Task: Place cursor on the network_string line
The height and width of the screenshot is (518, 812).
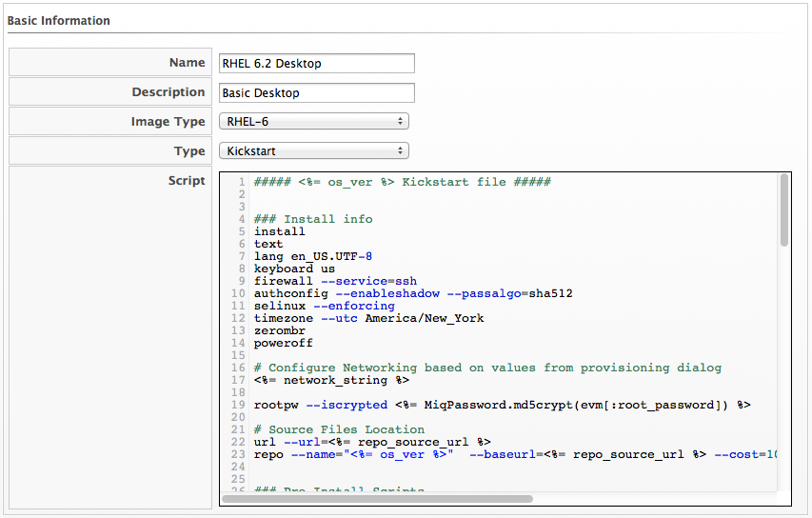Action: [x=332, y=380]
